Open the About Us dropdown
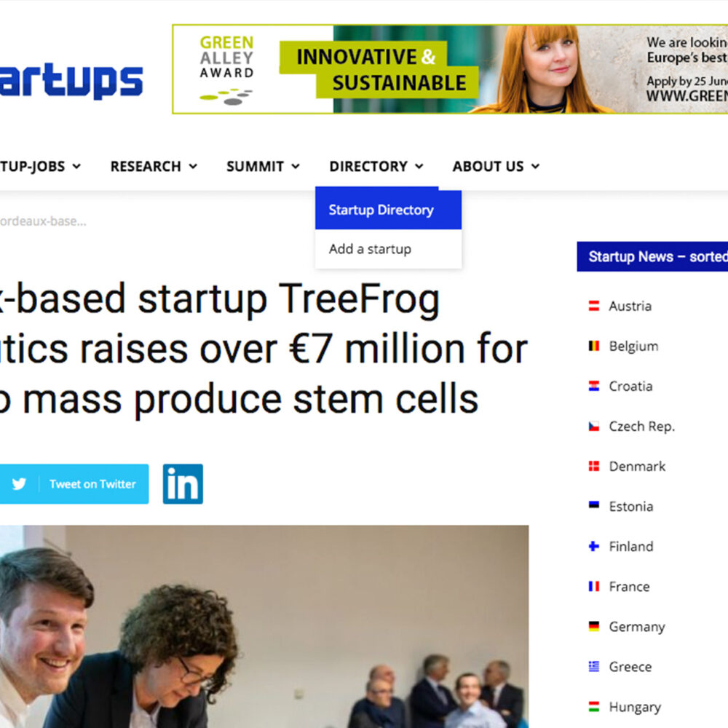Viewport: 728px width, 728px height. [x=496, y=166]
